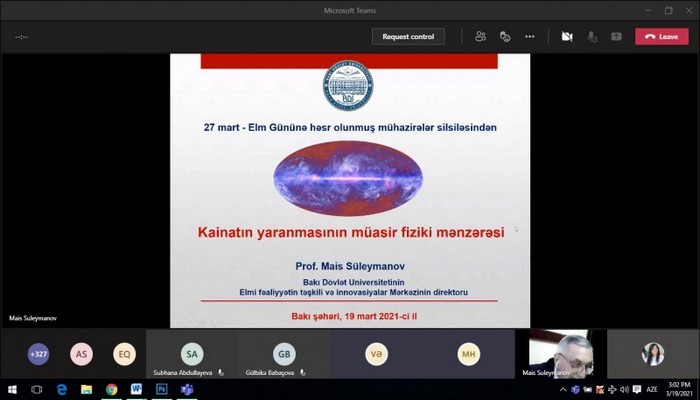Select Gülbika Babaşova's participant tile
The height and width of the screenshot is (400, 700).
(284, 354)
